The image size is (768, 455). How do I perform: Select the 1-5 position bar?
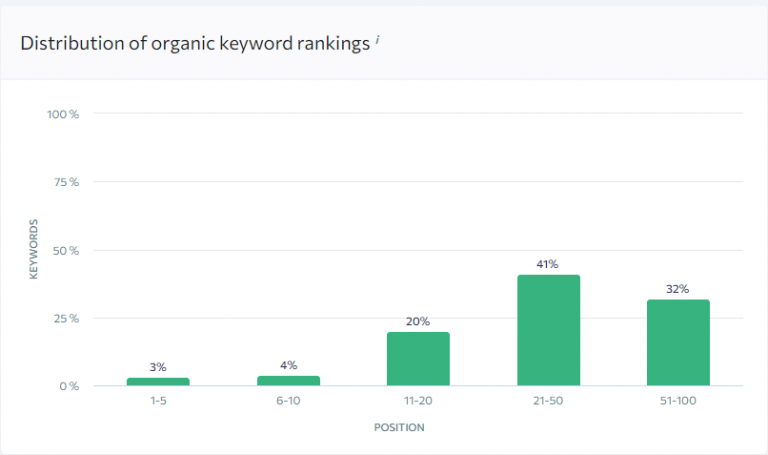tap(158, 382)
